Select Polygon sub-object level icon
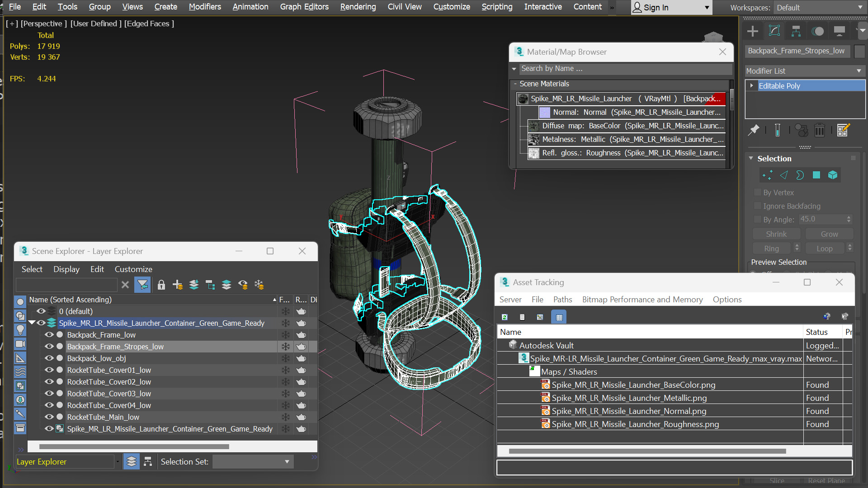The height and width of the screenshot is (488, 868). pos(816,175)
